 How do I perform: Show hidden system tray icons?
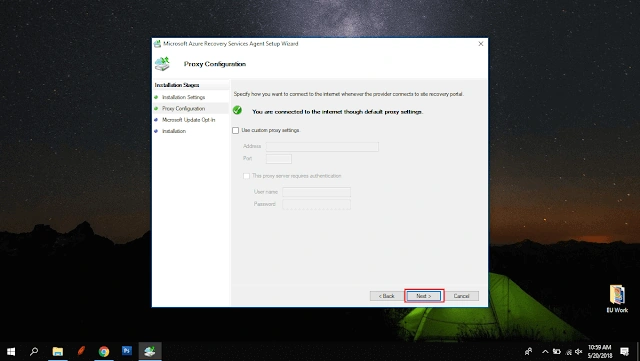coord(545,352)
